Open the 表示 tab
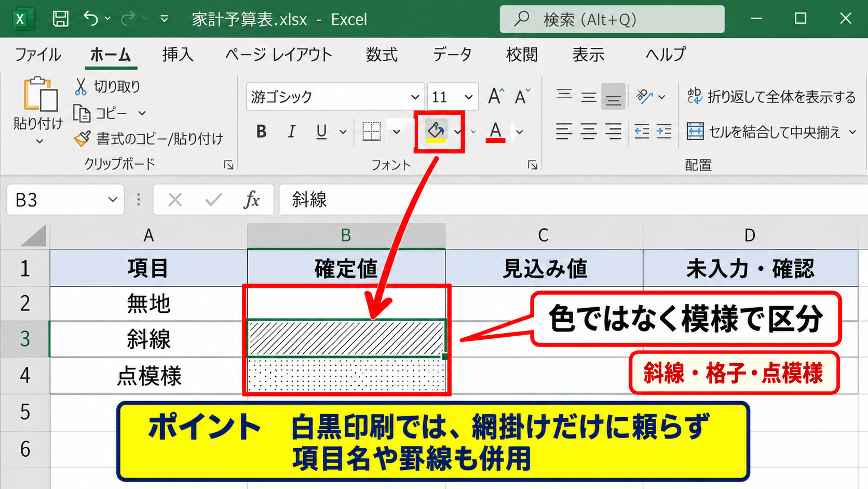868x489 pixels. tap(588, 55)
